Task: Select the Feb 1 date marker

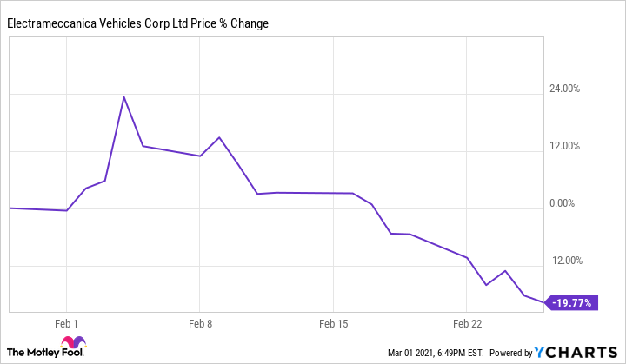Action: point(67,323)
